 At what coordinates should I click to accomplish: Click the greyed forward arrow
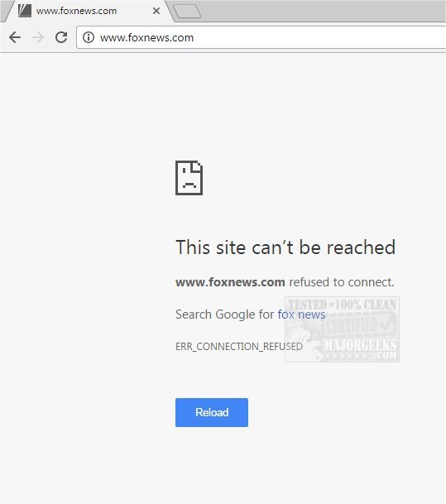pos(38,37)
